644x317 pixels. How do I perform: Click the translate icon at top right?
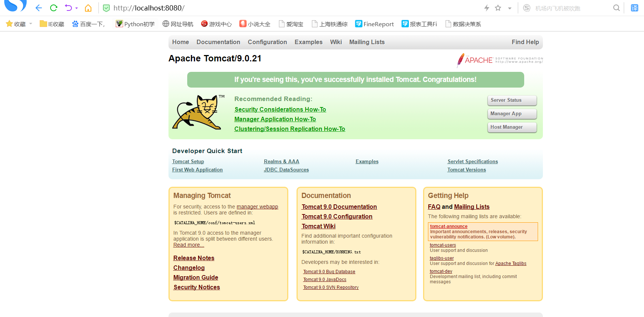pos(635,8)
